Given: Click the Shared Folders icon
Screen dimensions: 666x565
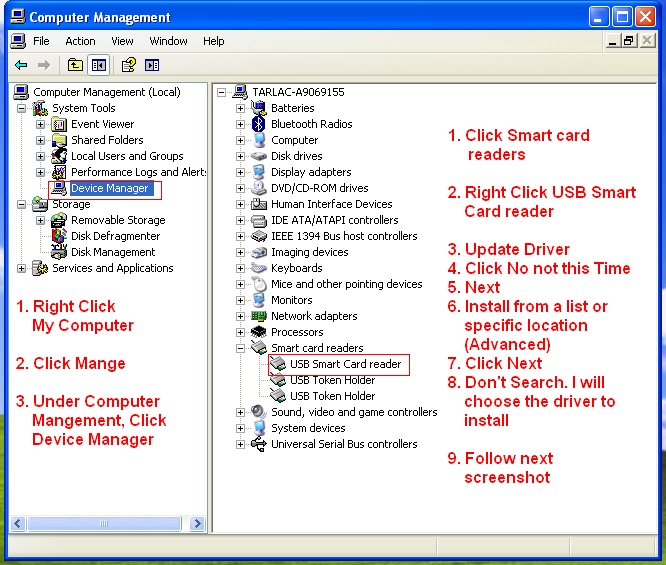Looking at the screenshot, I should tap(59, 140).
